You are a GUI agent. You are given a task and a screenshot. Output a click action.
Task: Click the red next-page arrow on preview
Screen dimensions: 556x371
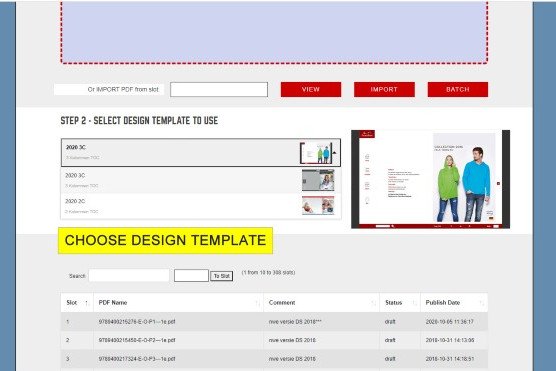498,183
